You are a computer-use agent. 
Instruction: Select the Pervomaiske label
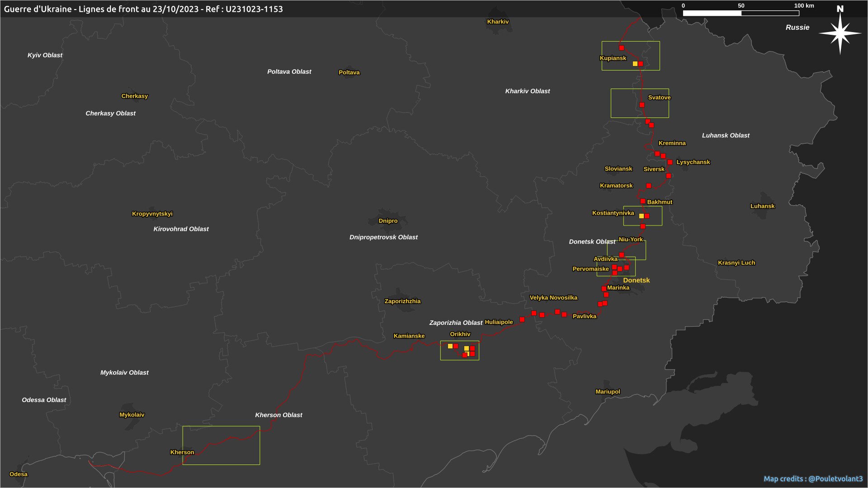pos(590,269)
